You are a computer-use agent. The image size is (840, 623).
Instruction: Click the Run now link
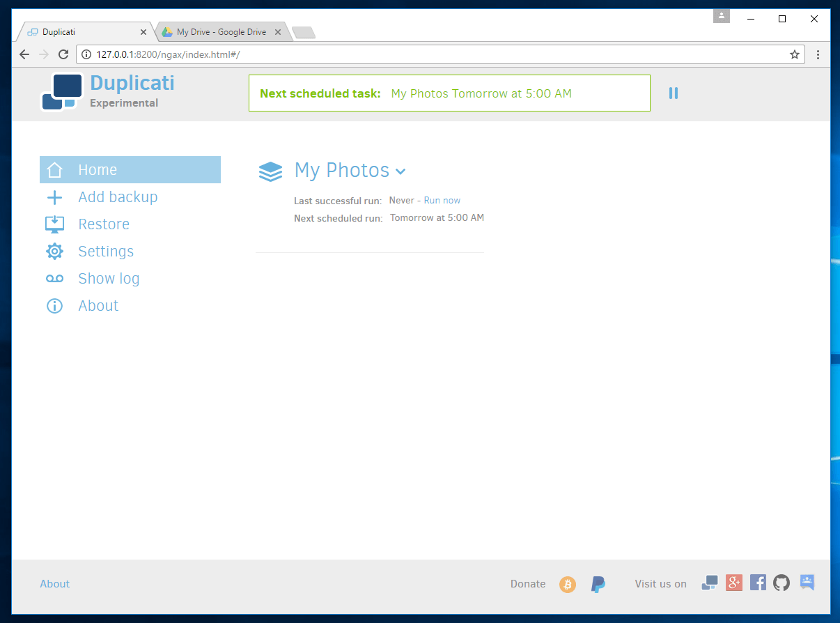[442, 201]
